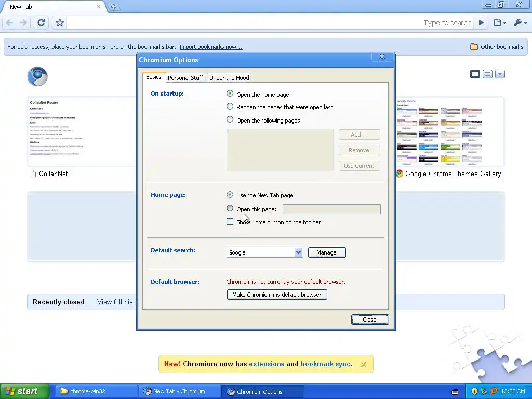Switch to list view icon
The image size is (532, 399).
(487, 74)
